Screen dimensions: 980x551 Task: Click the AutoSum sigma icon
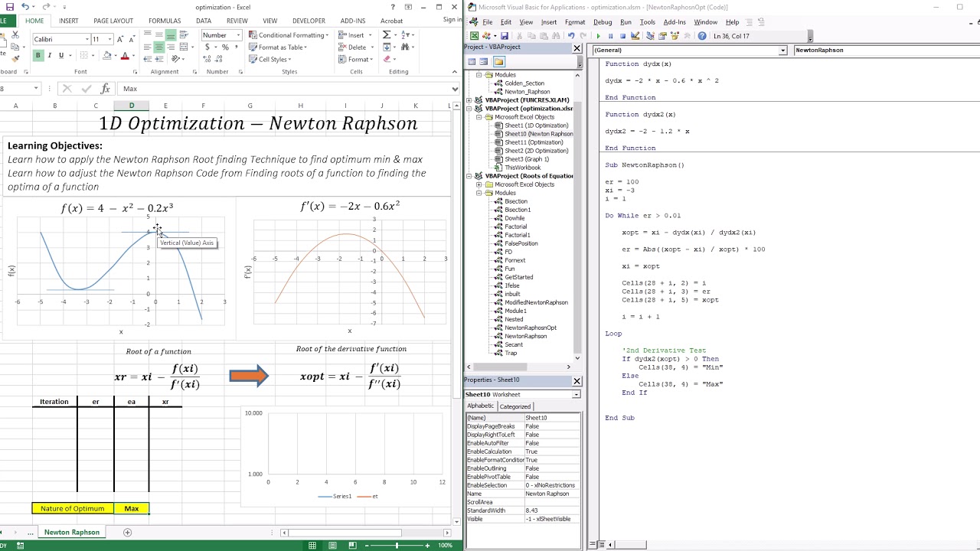387,35
